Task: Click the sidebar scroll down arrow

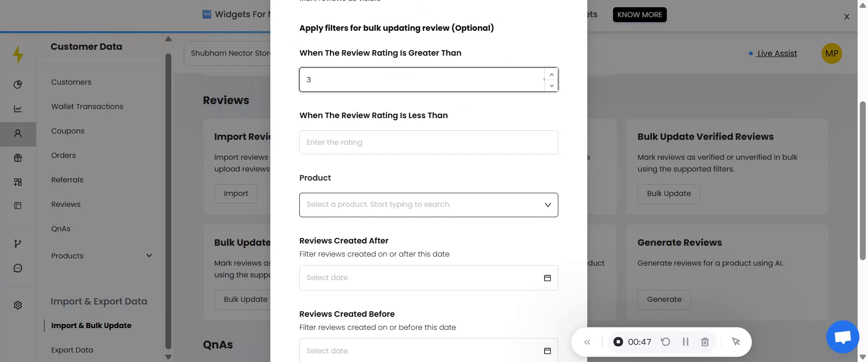Action: coord(168,357)
